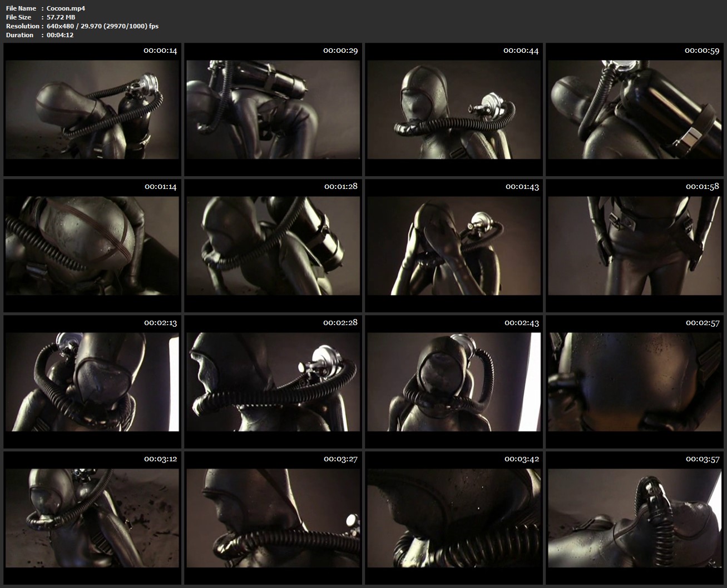
Task: Click the 'File Size' label
Action: (18, 17)
